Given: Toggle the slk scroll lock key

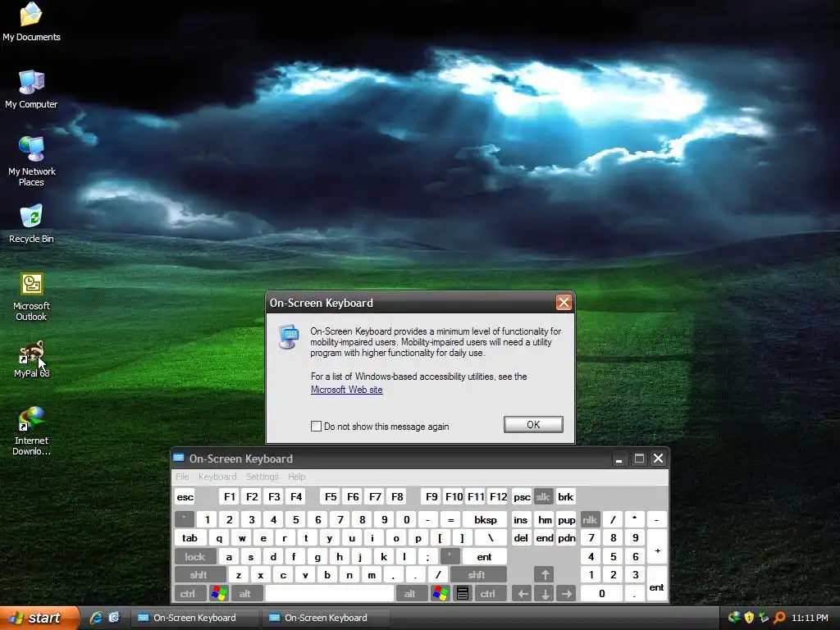Looking at the screenshot, I should tap(543, 496).
